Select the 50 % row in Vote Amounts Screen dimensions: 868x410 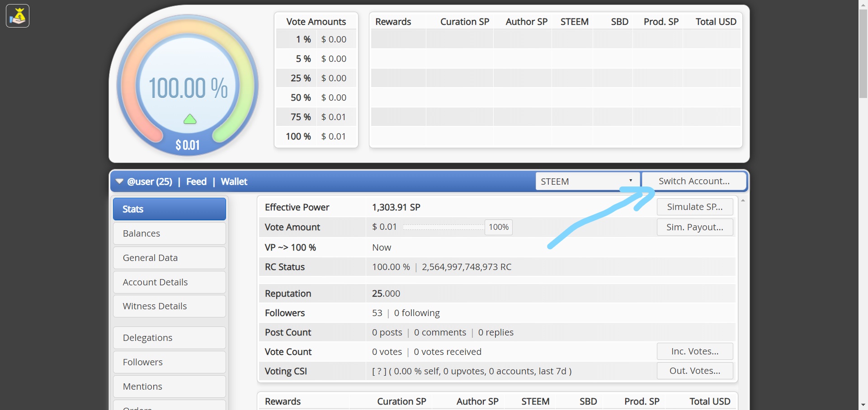(316, 98)
